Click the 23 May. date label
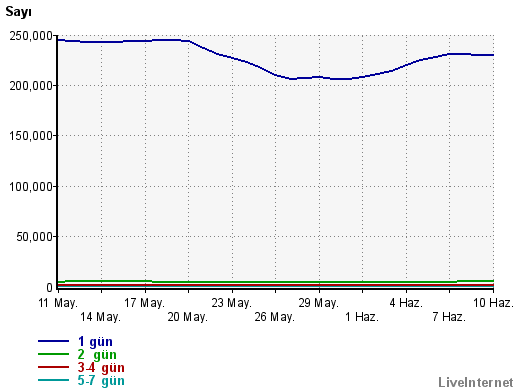 [232, 303]
